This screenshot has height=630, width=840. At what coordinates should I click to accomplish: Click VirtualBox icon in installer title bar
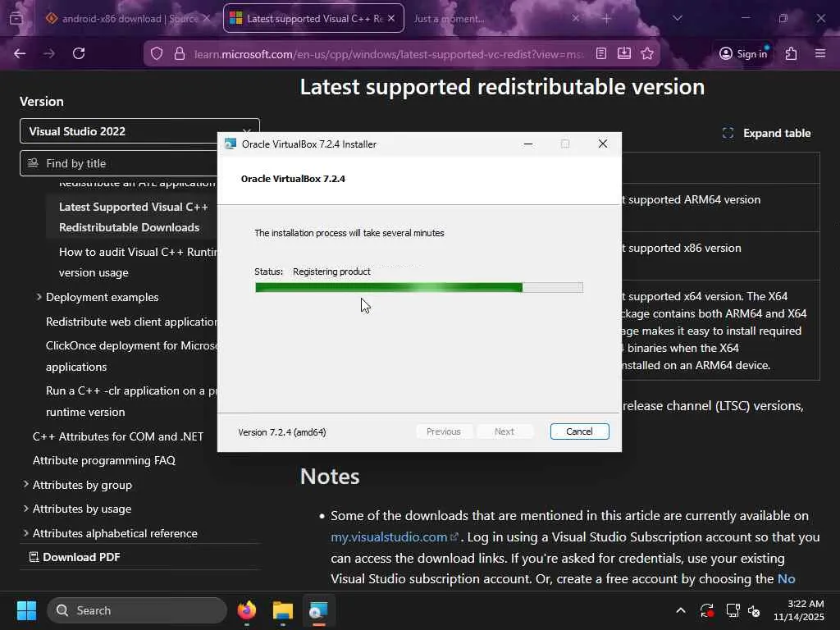click(x=231, y=144)
